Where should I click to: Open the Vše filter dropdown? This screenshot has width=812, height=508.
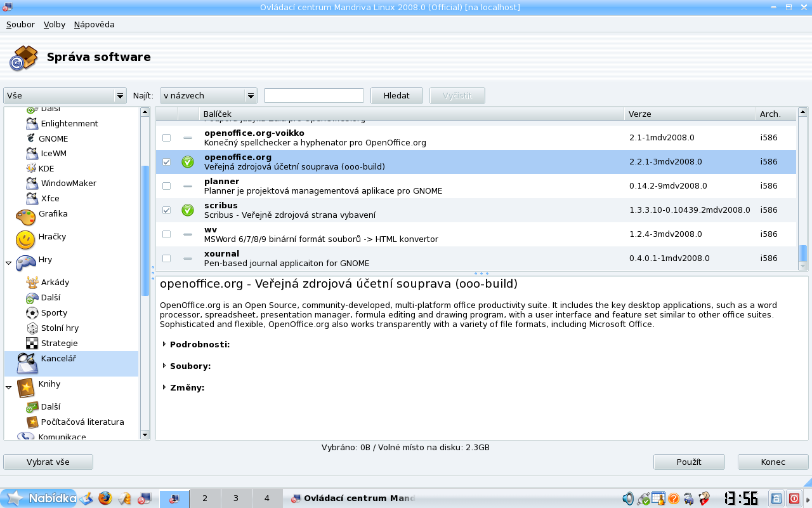[x=65, y=95]
